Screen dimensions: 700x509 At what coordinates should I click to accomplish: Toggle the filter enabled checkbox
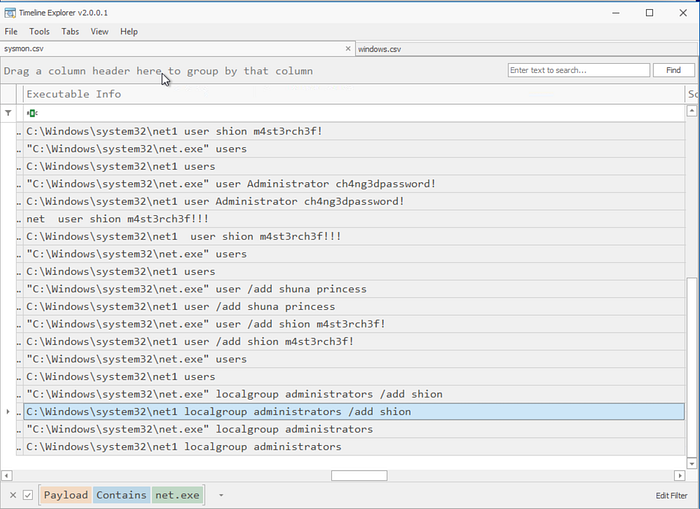tap(28, 495)
